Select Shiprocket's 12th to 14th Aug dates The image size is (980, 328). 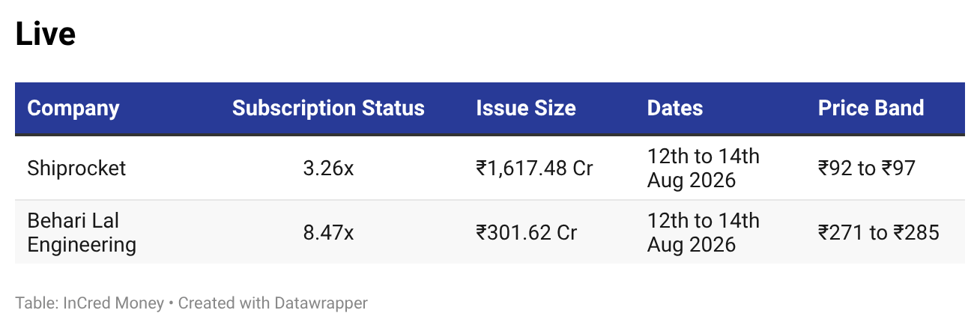coord(704,168)
